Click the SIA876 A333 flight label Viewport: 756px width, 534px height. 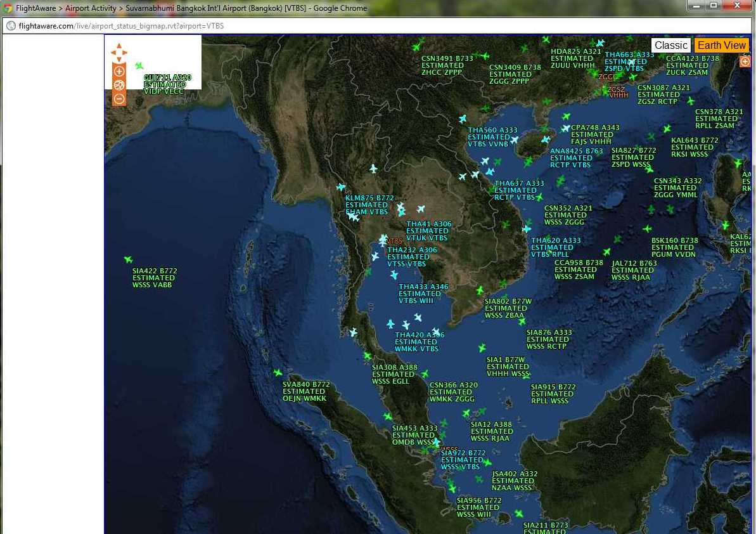549,339
